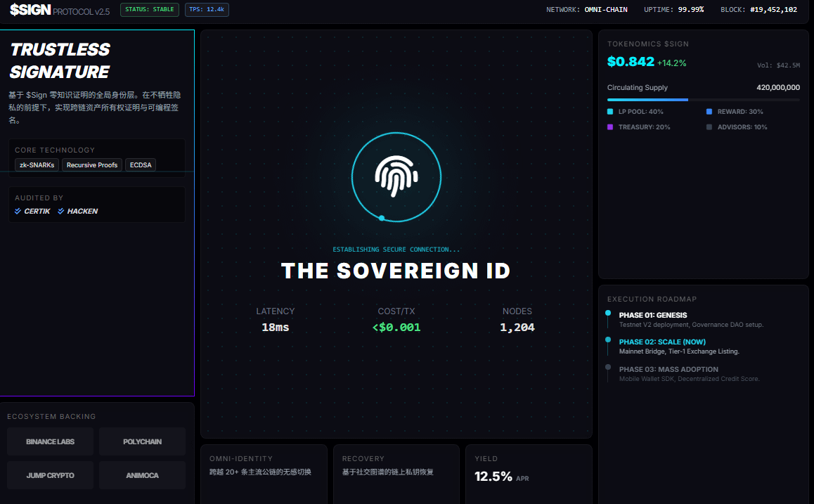Screen dimensions: 814x504
Task: Open the POLYCHAIN backer tile
Action: [142, 441]
